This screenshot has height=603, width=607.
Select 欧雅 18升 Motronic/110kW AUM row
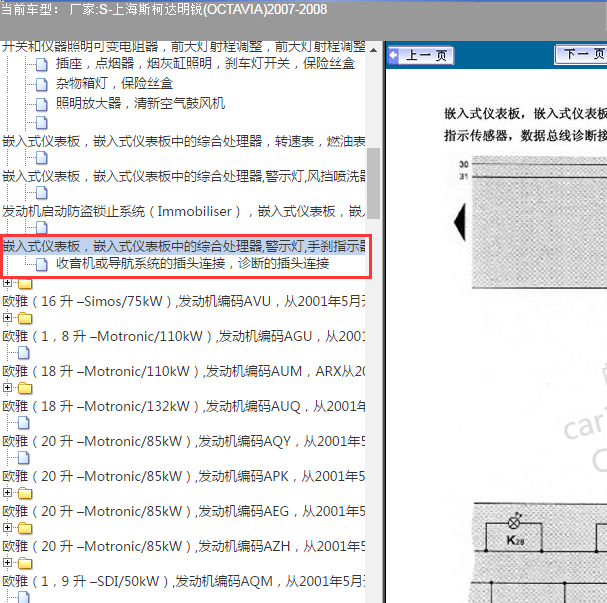(x=184, y=371)
